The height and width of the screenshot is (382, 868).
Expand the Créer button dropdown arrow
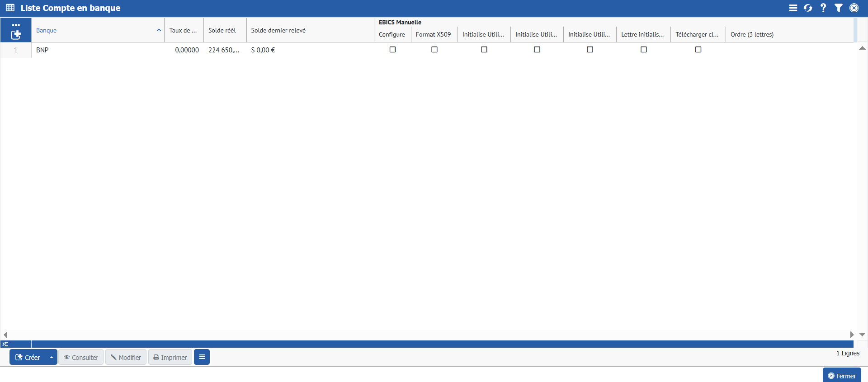tap(52, 357)
